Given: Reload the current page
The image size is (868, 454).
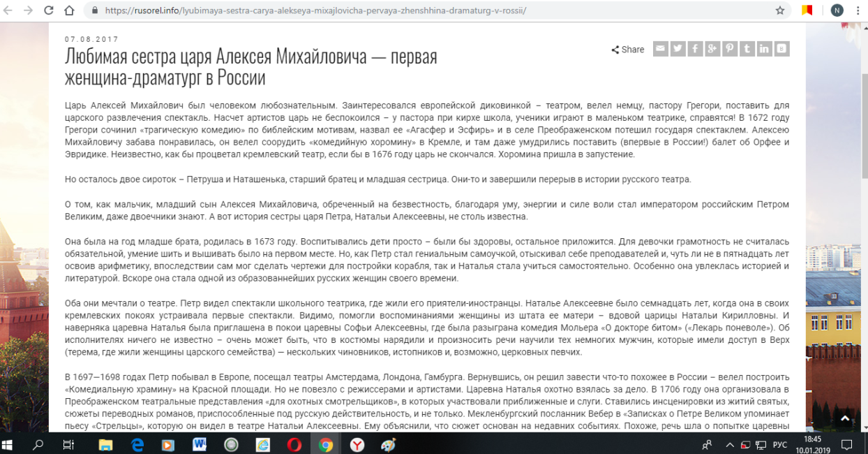Looking at the screenshot, I should 49,10.
